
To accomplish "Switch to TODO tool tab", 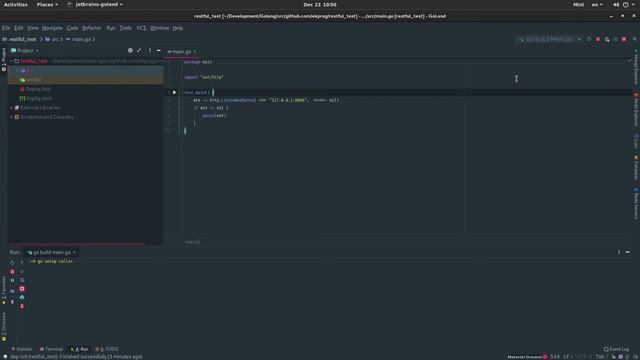I will click(x=107, y=349).
